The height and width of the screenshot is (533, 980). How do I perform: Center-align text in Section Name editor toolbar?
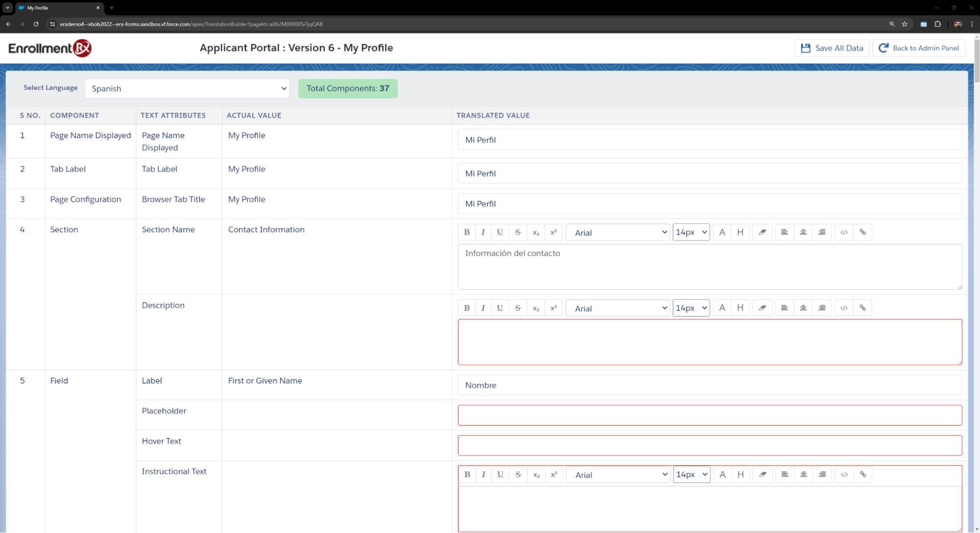803,232
